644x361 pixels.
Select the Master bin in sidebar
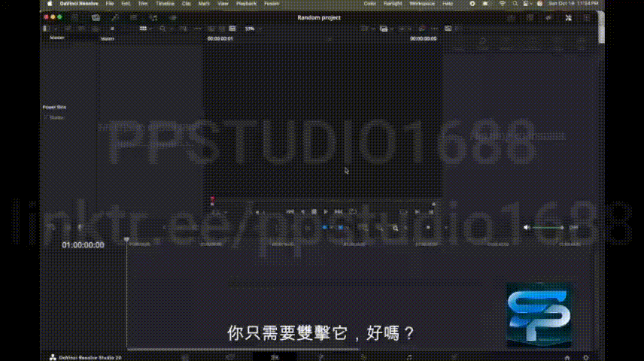point(57,38)
